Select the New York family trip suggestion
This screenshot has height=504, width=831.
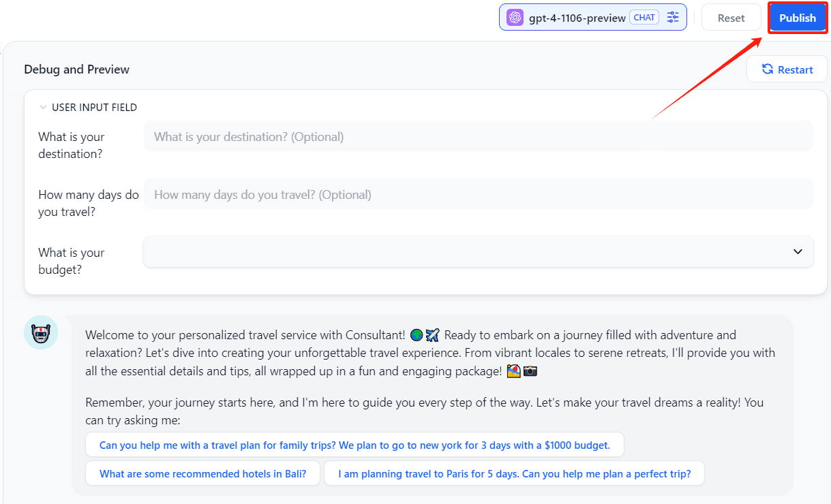pyautogui.click(x=354, y=445)
